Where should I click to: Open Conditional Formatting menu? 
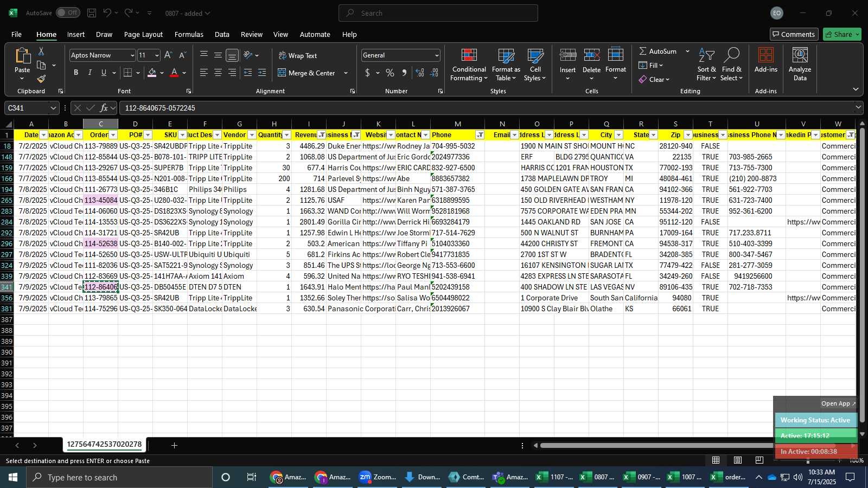pos(469,65)
